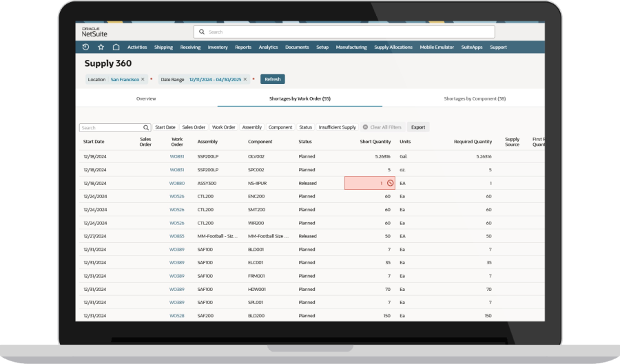Click the magnifier in the table search box
Screen dimensions: 620x364
[x=146, y=127]
